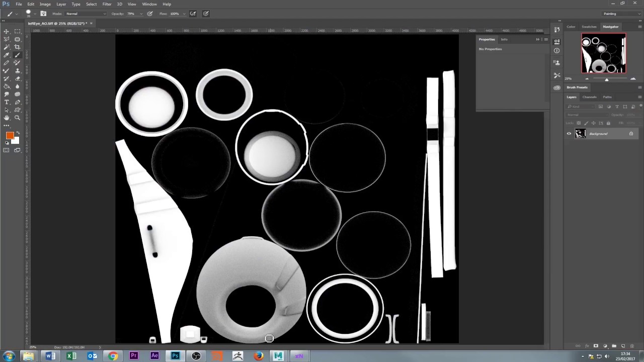
Task: Click the white background color swatch
Action: click(x=16, y=140)
